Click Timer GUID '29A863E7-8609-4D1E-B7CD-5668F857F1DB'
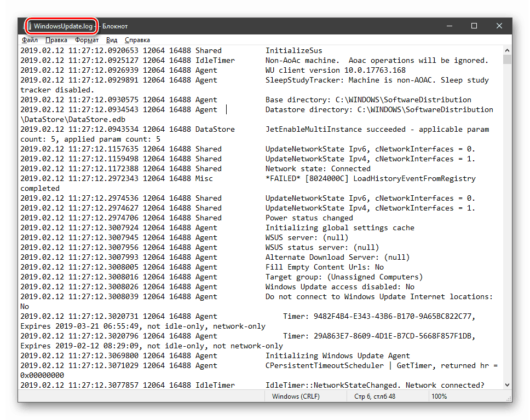Viewport: 530px width, 420px height. pos(392,336)
